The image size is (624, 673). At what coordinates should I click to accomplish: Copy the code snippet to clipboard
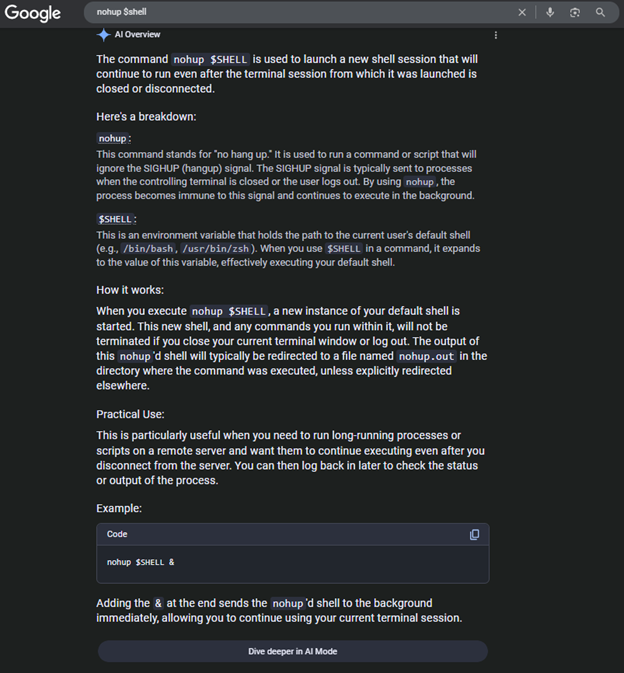point(474,534)
